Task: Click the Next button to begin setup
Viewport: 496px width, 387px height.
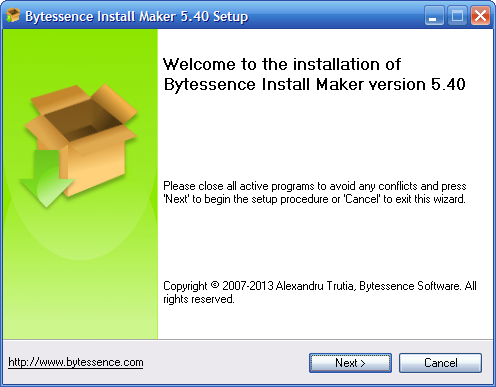Action: pos(350,363)
